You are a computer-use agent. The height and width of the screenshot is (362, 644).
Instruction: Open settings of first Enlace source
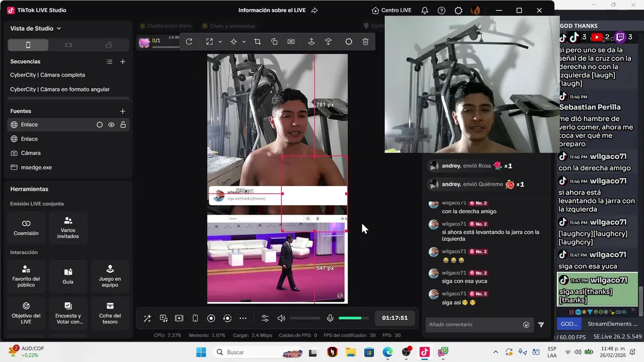tap(100, 125)
